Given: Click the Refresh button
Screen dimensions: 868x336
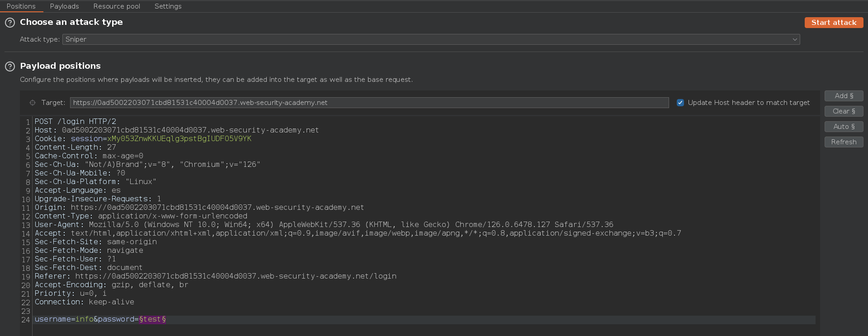Looking at the screenshot, I should [x=844, y=142].
